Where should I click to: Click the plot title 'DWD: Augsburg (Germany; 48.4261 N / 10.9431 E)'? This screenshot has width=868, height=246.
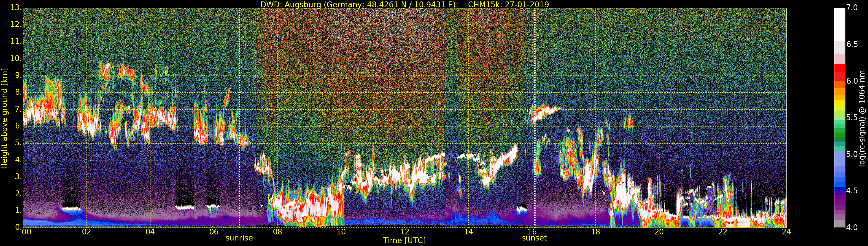click(359, 4)
